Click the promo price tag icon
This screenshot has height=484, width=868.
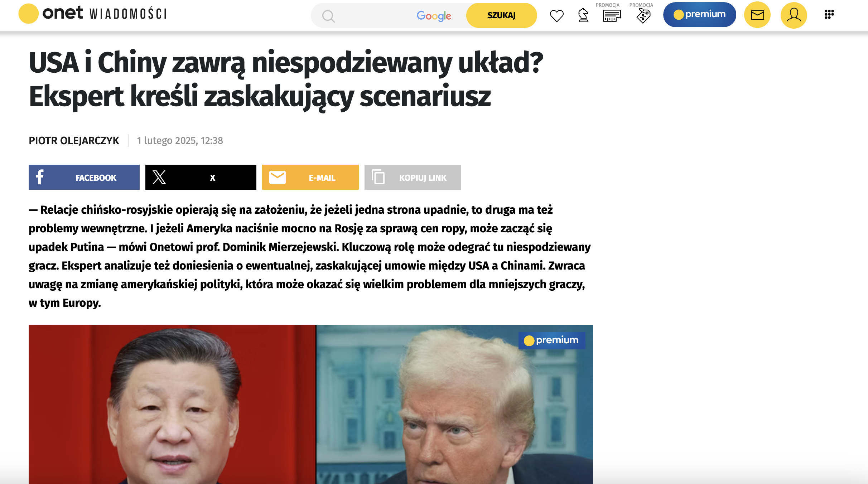tap(643, 16)
